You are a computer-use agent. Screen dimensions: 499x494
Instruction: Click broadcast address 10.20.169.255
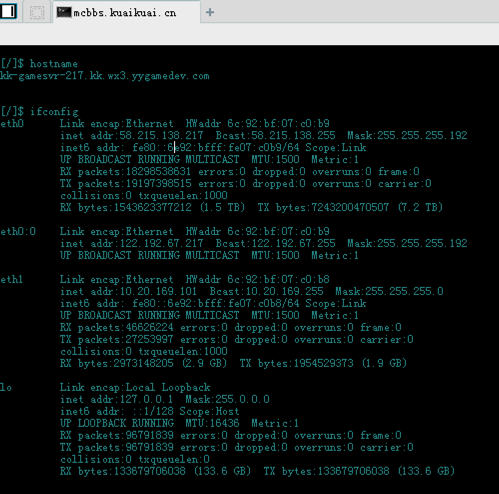point(284,291)
